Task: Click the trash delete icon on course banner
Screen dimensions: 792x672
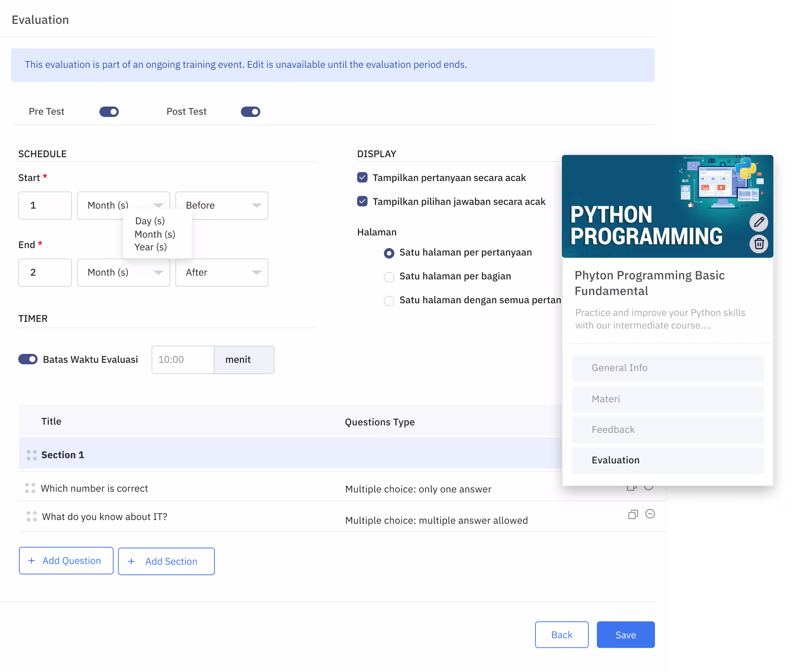Action: tap(758, 243)
